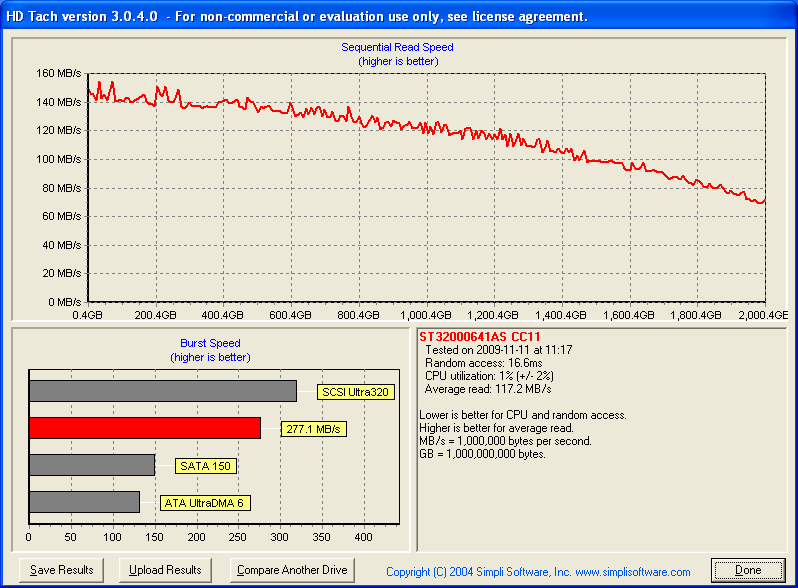The height and width of the screenshot is (588, 798).
Task: Click the gray SATA 150 bar
Action: [92, 465]
